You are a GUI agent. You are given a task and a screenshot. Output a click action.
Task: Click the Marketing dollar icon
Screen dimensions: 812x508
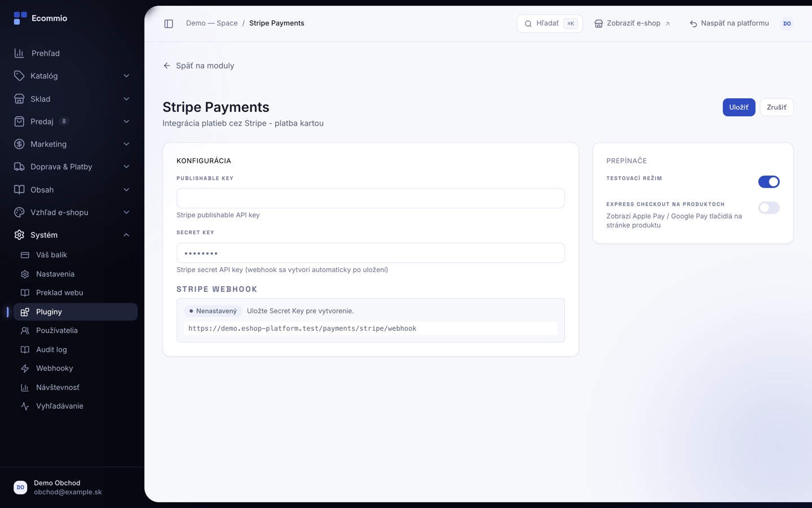(19, 144)
